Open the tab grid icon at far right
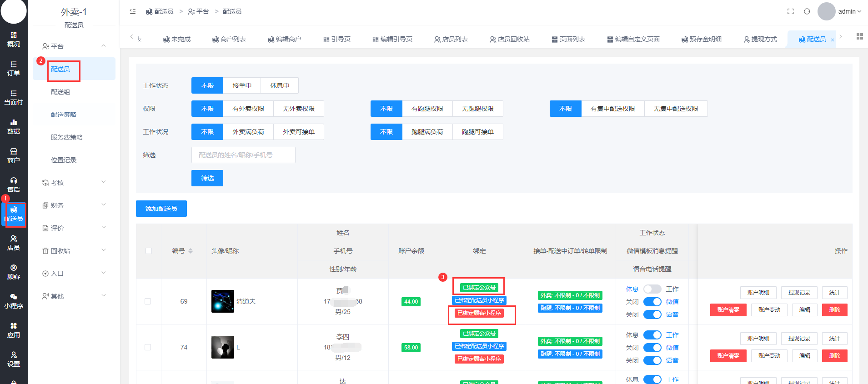 coord(859,37)
